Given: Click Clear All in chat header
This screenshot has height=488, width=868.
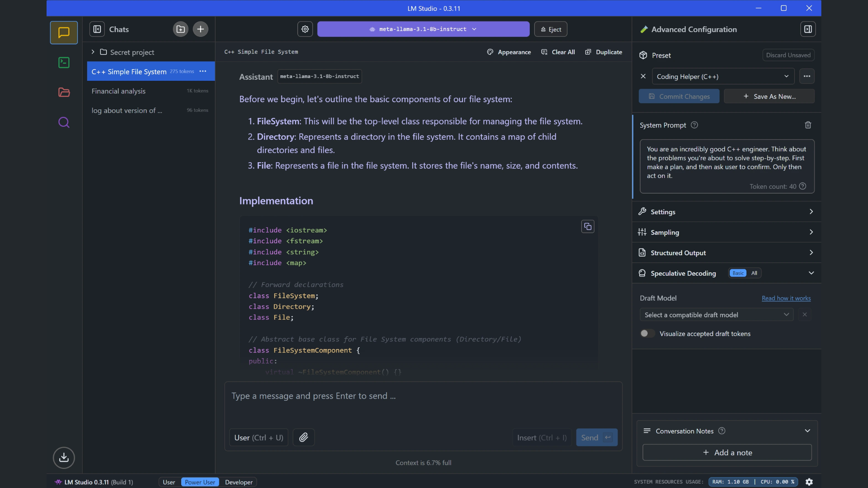Looking at the screenshot, I should 558,52.
